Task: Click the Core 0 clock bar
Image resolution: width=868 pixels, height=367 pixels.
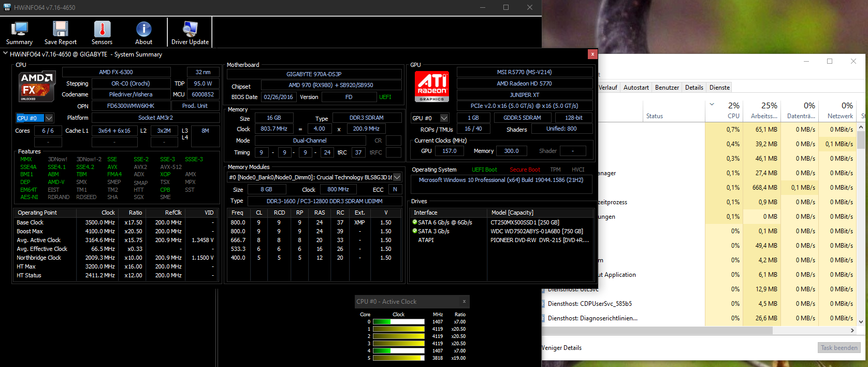Action: pyautogui.click(x=398, y=322)
